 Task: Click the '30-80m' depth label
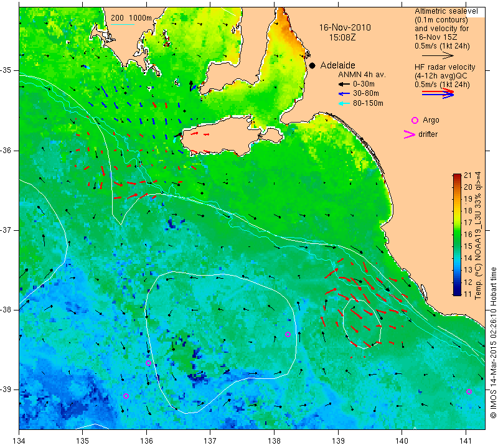pos(366,94)
